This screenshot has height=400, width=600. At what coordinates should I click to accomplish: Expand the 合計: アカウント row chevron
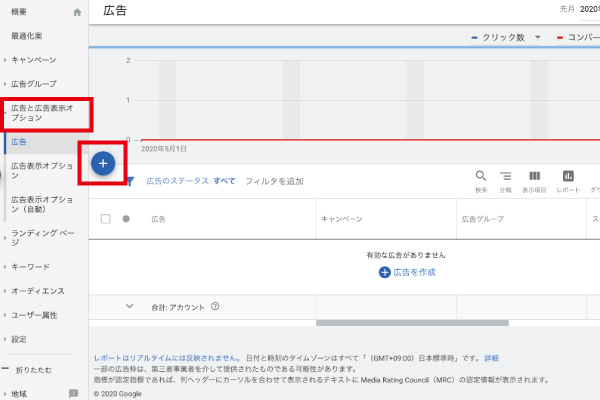(x=129, y=306)
